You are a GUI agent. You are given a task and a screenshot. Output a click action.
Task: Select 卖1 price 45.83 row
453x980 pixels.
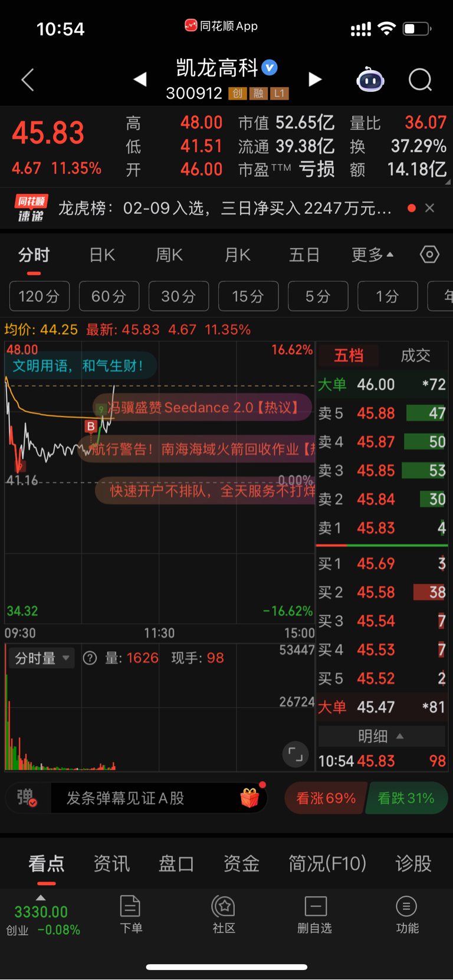[382, 528]
